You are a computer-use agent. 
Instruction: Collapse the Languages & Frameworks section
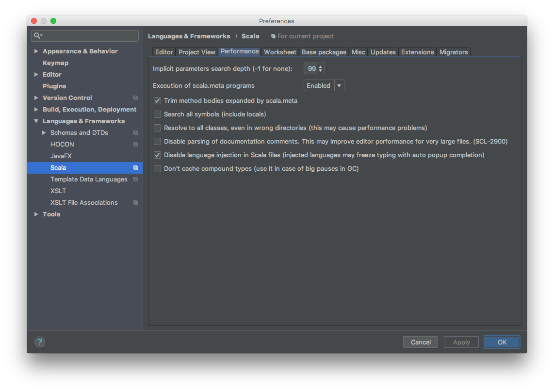36,121
